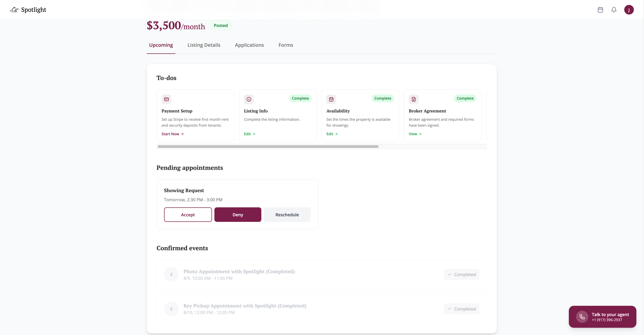Click the To-dos horizontal scrollbar

pyautogui.click(x=268, y=147)
